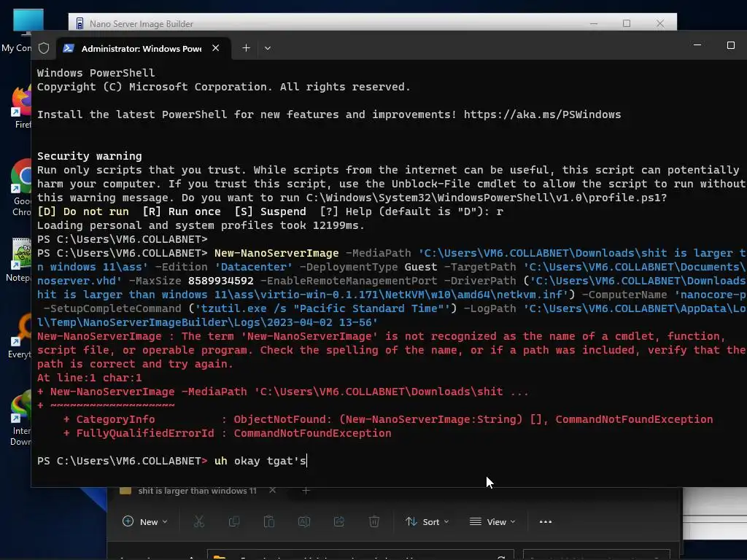Click the shield icon in terminal title bar
Screen dimensions: 747x560
[x=44, y=48]
